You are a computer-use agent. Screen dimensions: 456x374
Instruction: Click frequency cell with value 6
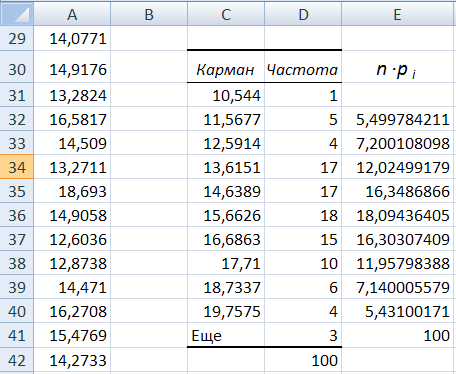303,287
